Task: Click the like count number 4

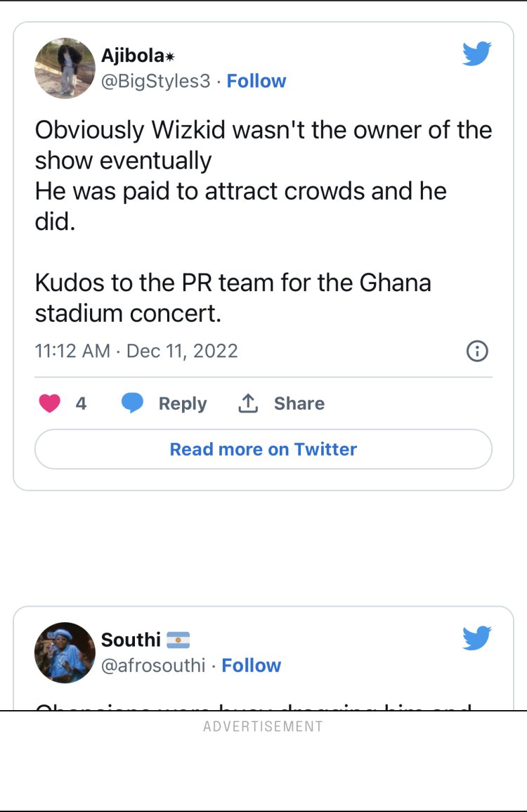Action: 81,404
